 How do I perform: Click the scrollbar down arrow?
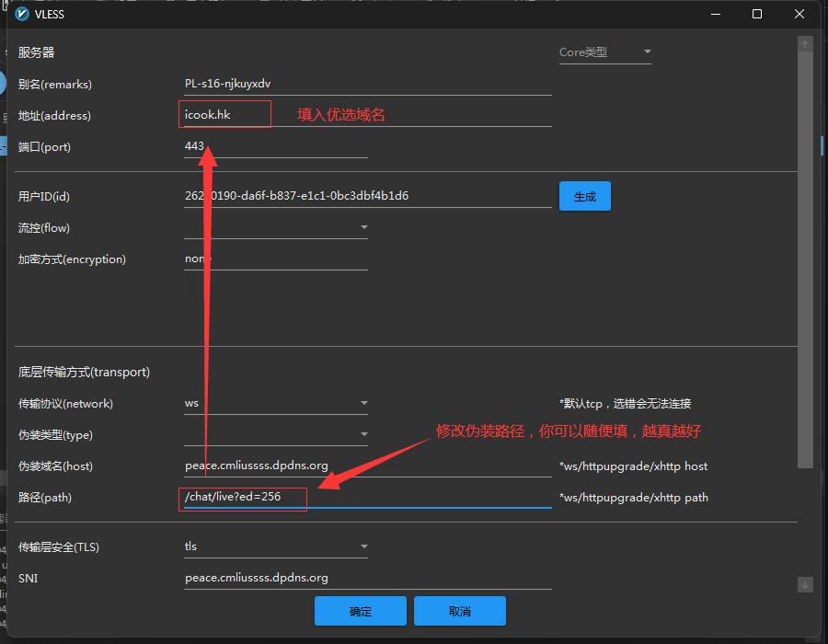[x=805, y=584]
